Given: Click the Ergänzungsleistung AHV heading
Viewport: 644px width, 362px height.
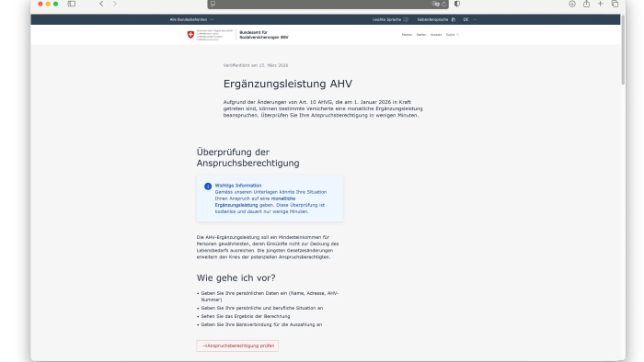Looking at the screenshot, I should click(288, 84).
